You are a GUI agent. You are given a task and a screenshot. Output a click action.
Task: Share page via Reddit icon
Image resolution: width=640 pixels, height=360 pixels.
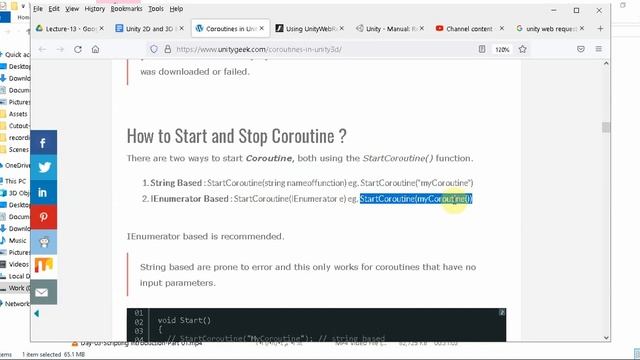[43, 242]
